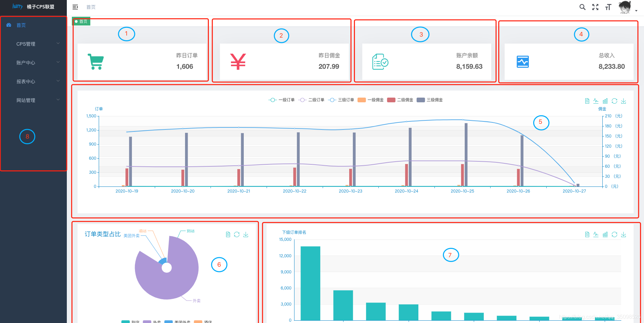Image resolution: width=644 pixels, height=323 pixels.
Task: Toggle the 三级订单 legend series
Action: click(341, 100)
